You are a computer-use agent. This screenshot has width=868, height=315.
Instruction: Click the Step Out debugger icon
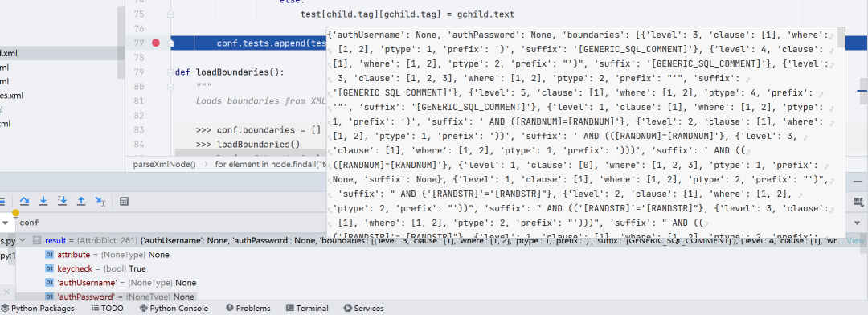tap(81, 202)
